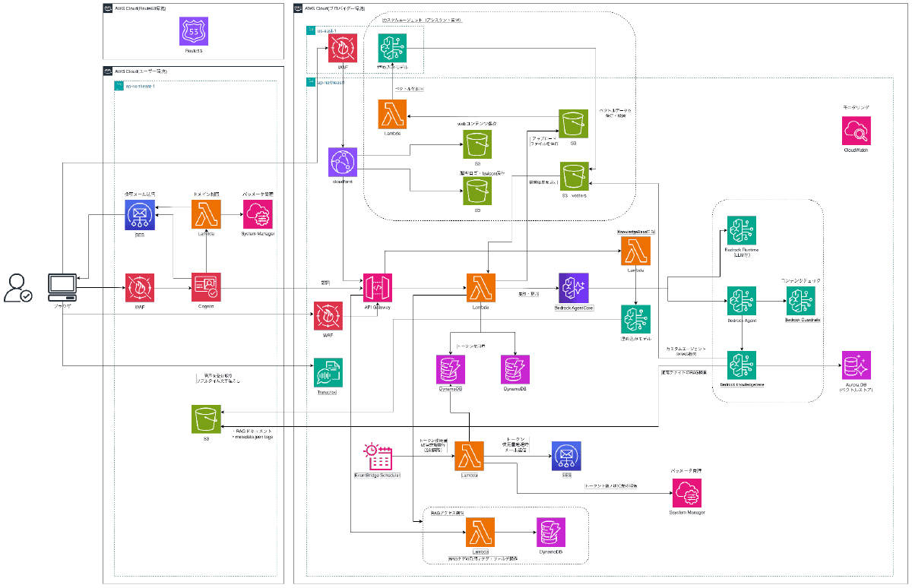Select the S3 upload-file bucket above S3 vectors

pos(575,124)
